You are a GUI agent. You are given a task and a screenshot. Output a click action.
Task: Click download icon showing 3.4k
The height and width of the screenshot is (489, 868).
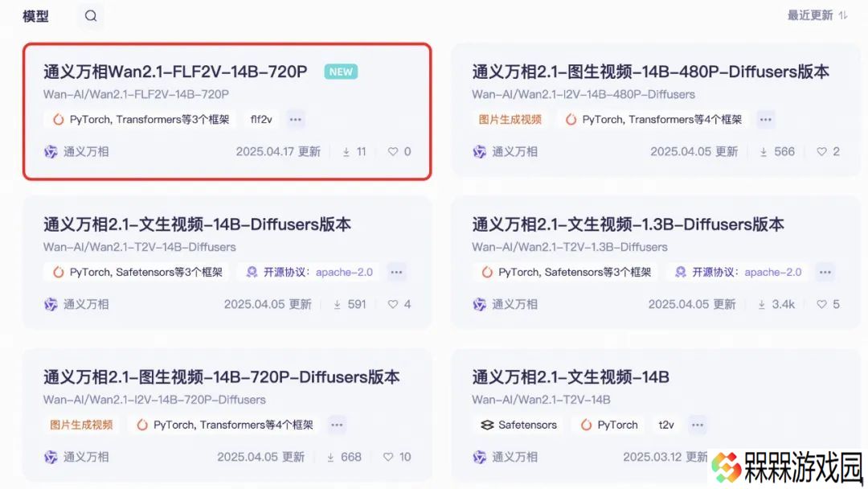click(x=762, y=305)
